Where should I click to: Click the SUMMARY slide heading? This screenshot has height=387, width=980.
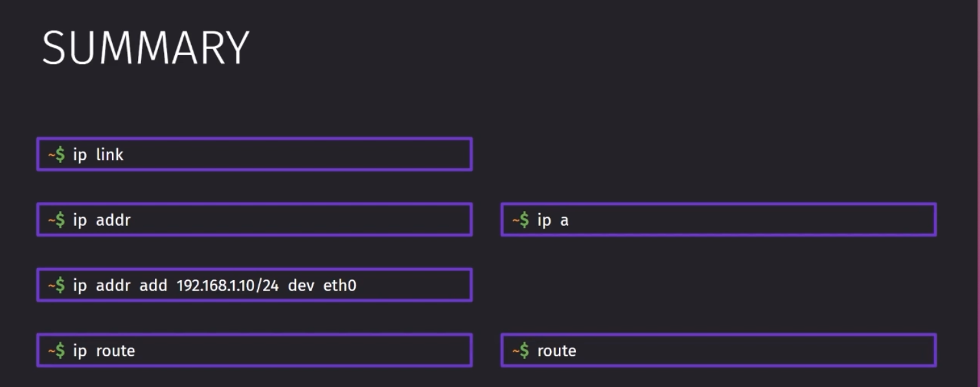(x=146, y=48)
